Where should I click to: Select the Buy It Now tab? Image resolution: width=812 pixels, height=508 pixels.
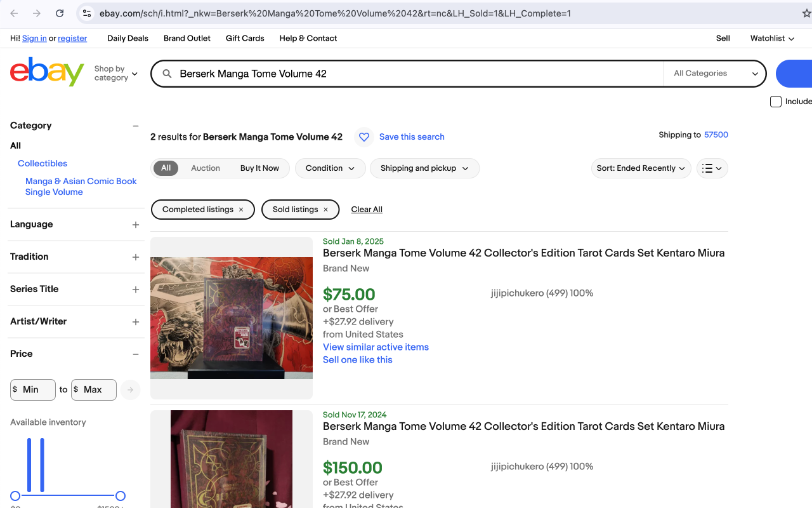[259, 168]
